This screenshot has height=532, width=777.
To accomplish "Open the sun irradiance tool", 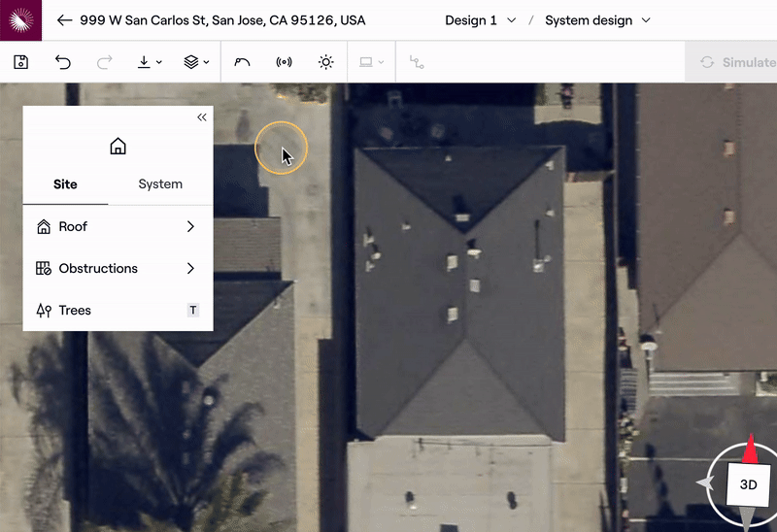I will coord(325,62).
